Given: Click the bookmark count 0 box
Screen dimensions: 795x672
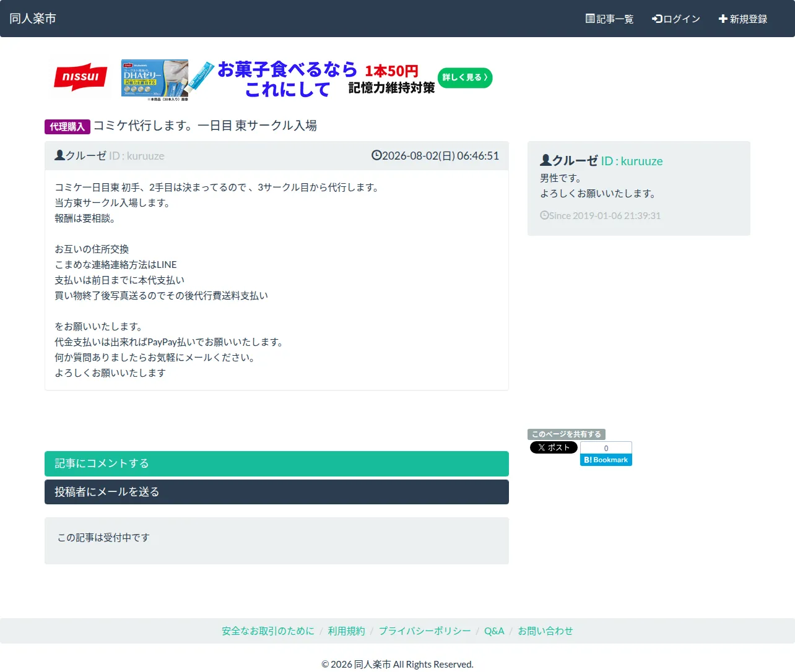Looking at the screenshot, I should coord(606,448).
